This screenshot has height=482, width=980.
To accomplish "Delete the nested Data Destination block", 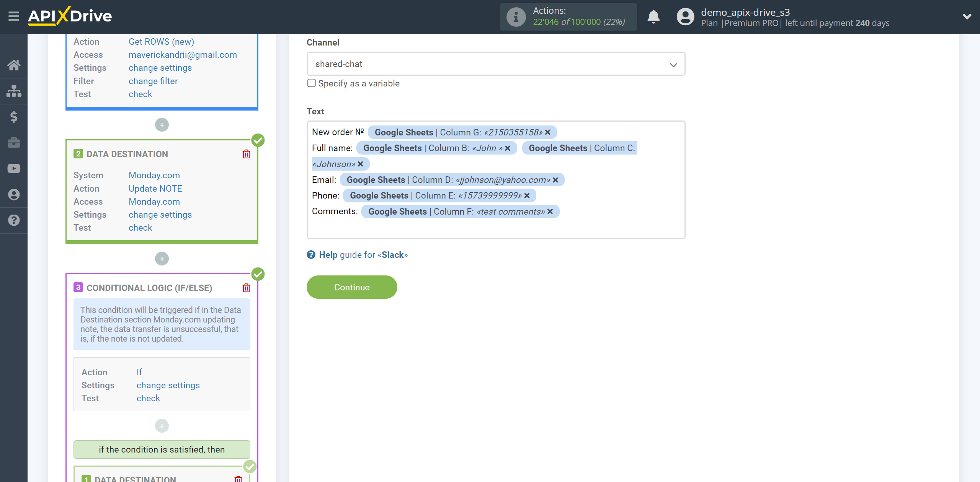I will click(x=238, y=479).
